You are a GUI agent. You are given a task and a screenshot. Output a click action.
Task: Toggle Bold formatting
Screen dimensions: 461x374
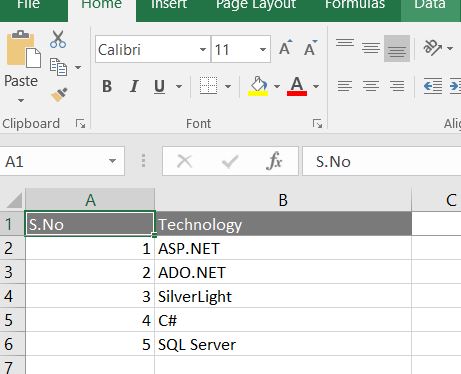click(x=107, y=86)
